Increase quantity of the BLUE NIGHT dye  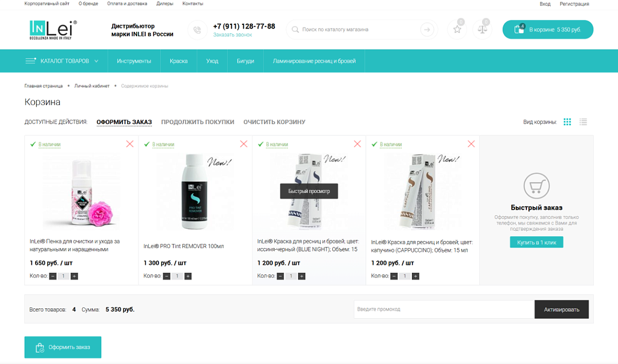(x=302, y=276)
